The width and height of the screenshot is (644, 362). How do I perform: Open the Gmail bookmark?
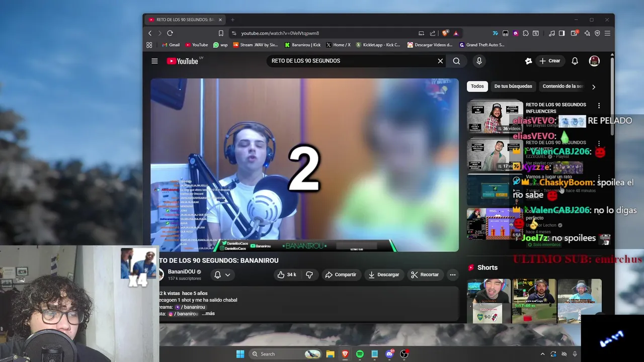[171, 45]
